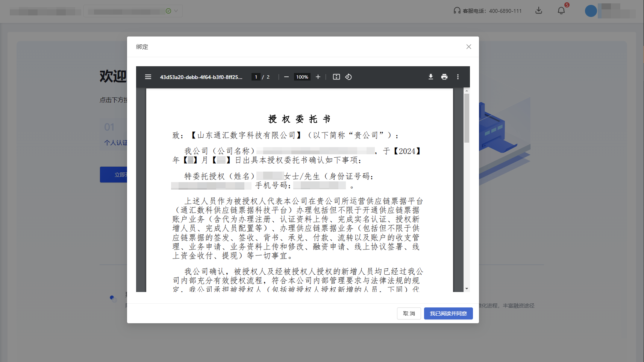Zoom out the PDF document
The width and height of the screenshot is (644, 362).
pyautogui.click(x=286, y=77)
